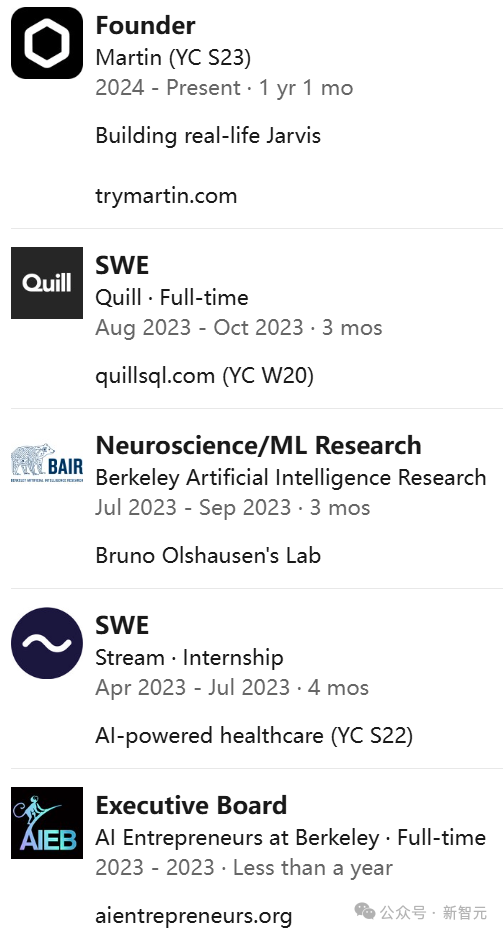
Task: Select the Executive Board title
Action: coord(191,806)
